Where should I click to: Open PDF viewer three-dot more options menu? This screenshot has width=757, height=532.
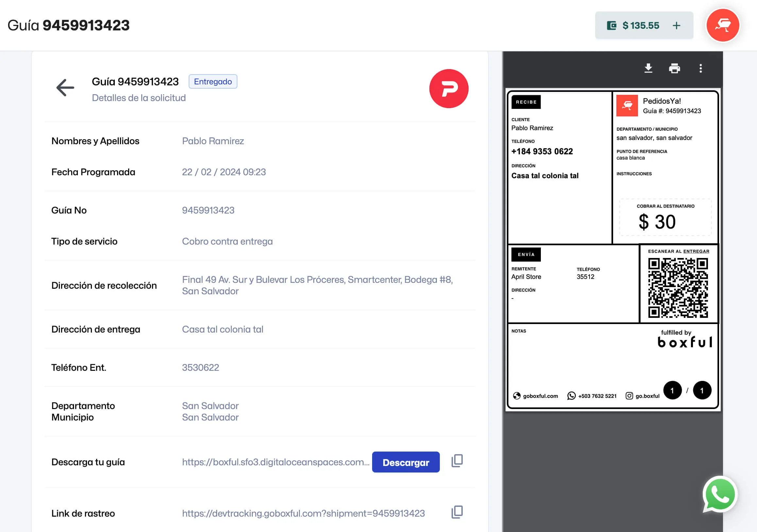(x=701, y=68)
